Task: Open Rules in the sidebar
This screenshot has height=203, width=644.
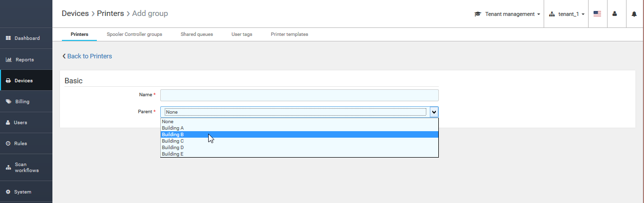Action: tap(20, 143)
